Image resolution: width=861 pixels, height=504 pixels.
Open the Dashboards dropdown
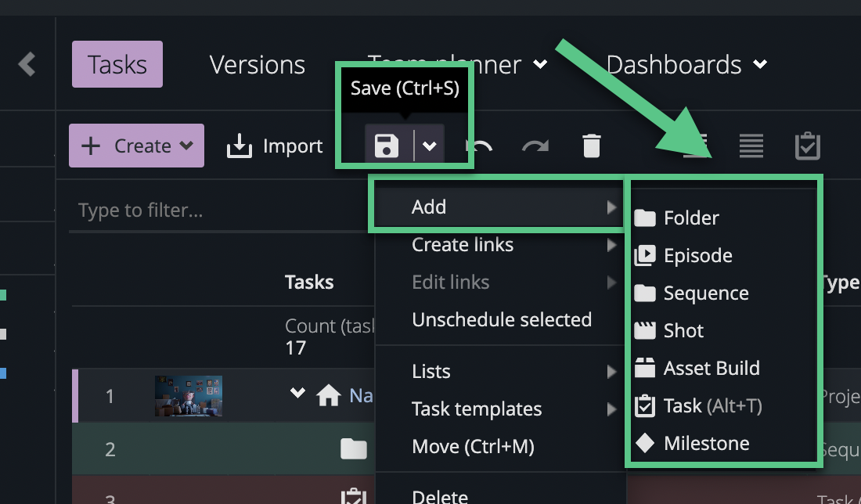(761, 65)
